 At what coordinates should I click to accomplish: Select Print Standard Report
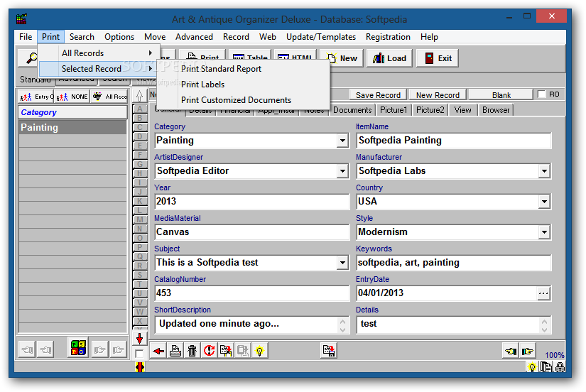(x=221, y=69)
